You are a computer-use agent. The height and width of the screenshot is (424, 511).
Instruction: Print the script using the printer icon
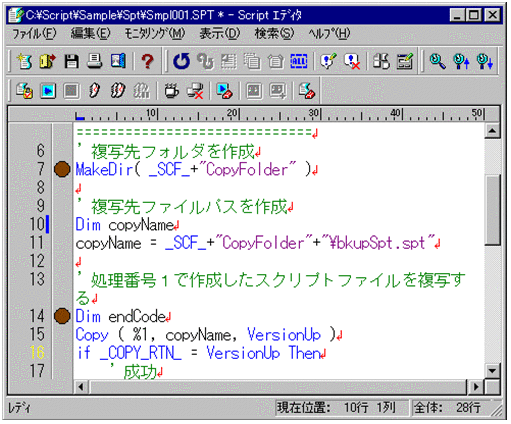(95, 61)
